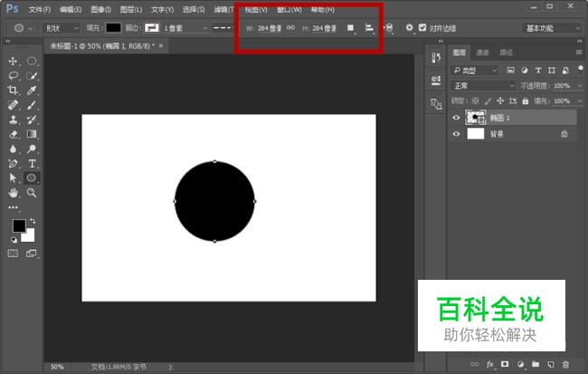This screenshot has width=588, height=374.
Task: Toggle lock position
Action: [500, 101]
